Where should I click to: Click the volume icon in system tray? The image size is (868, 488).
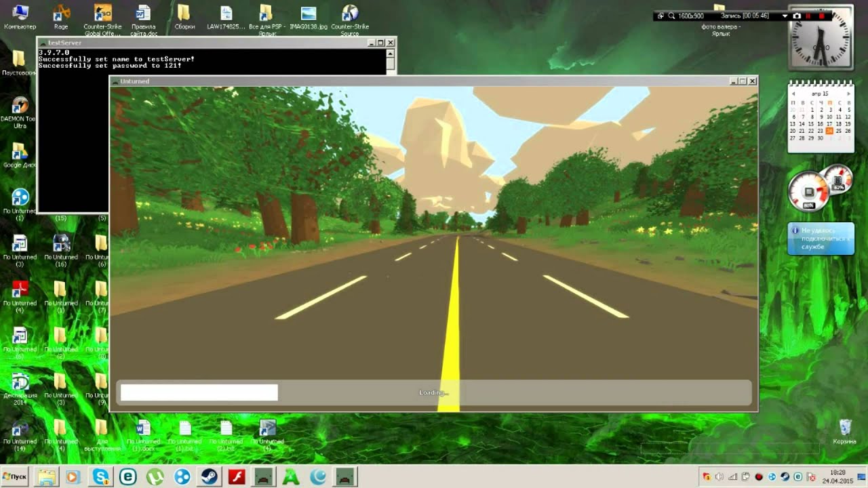pyautogui.click(x=719, y=477)
